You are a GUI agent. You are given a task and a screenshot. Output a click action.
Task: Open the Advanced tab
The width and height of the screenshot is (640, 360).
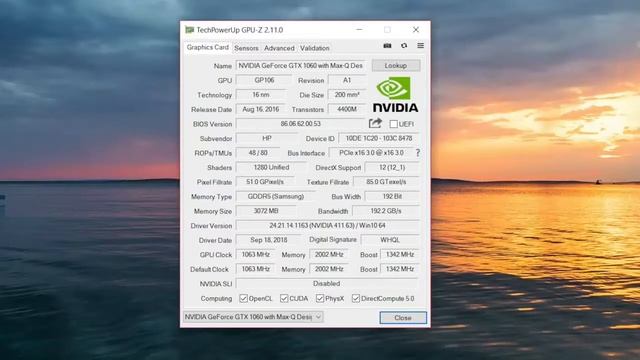(x=279, y=48)
